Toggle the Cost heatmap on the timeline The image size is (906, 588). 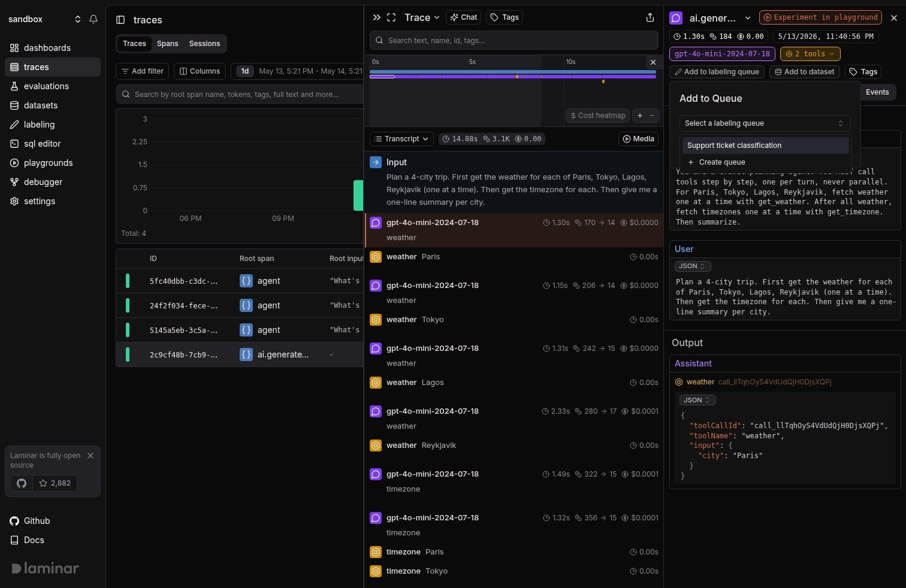tap(598, 116)
